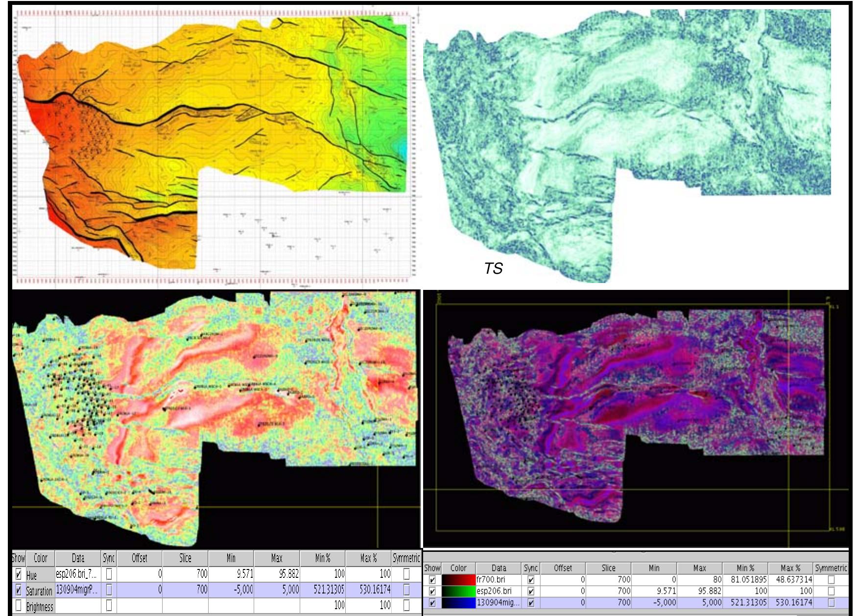
Task: Tick the Sync checkbox in Hue row
Action: click(x=109, y=574)
